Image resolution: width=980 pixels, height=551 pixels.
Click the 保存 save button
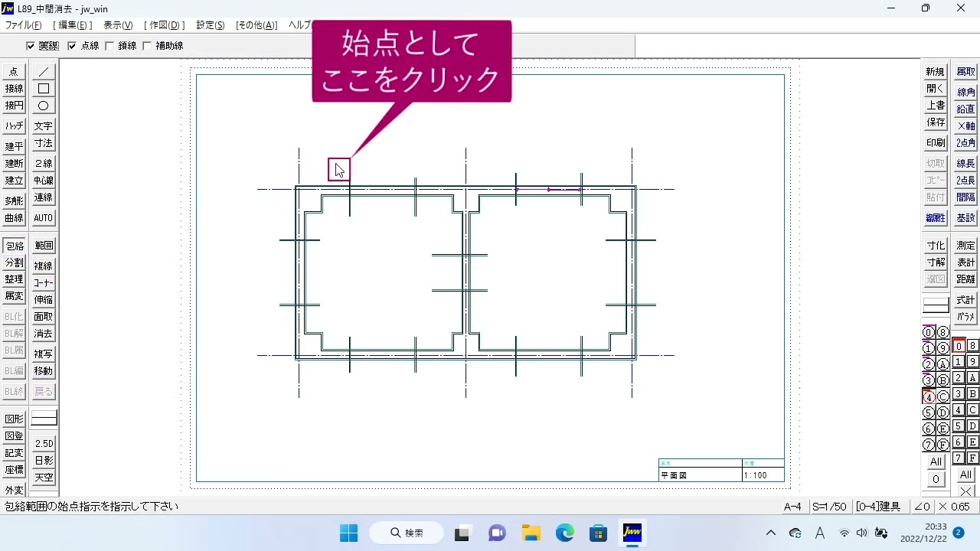pos(936,122)
